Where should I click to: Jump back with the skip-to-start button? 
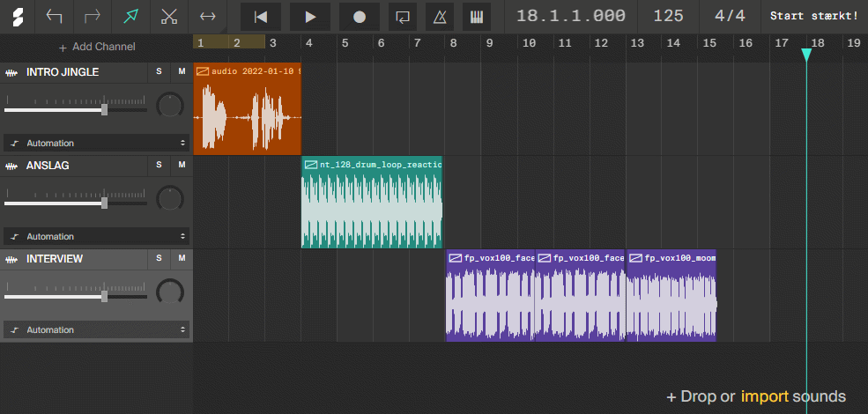pyautogui.click(x=261, y=17)
